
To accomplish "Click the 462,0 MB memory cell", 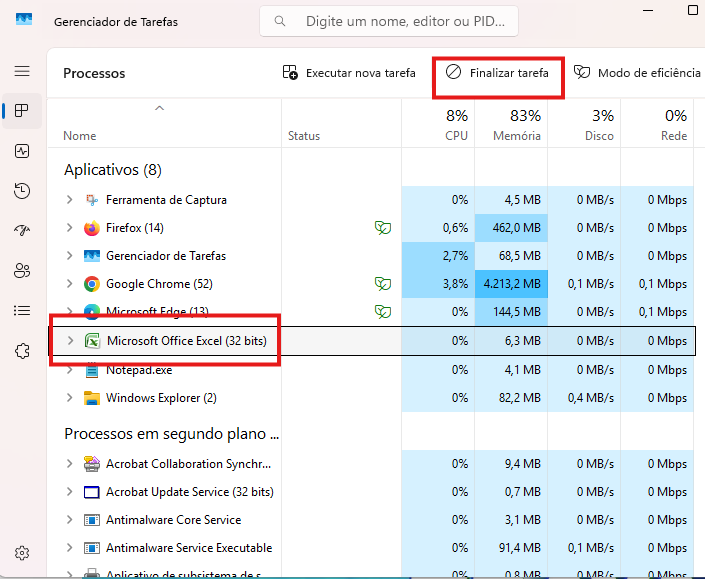I will point(511,228).
